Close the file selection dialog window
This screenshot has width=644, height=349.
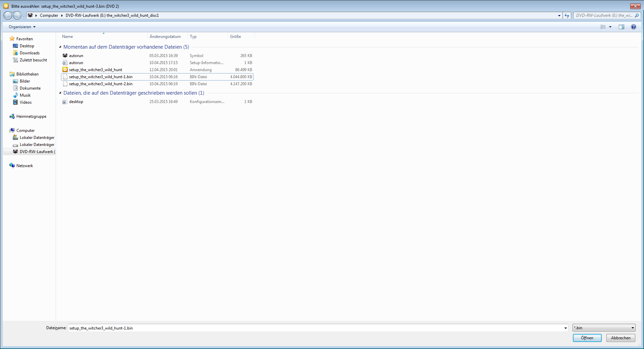(635, 6)
